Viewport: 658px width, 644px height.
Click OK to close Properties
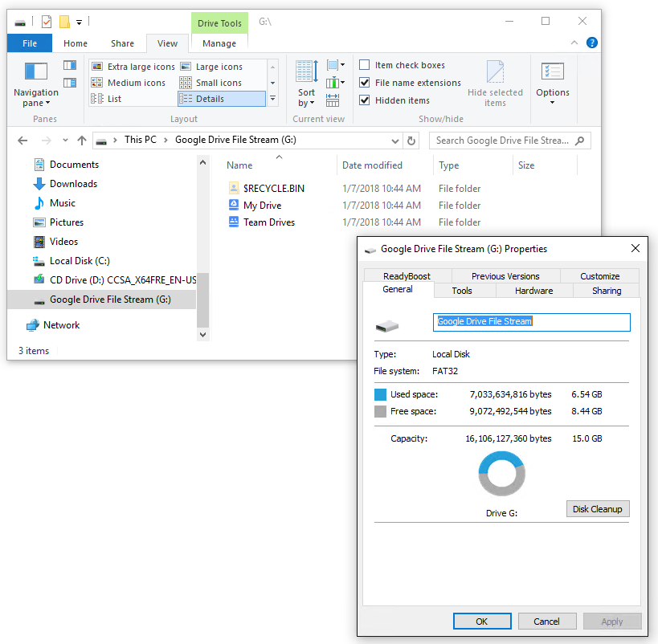[482, 621]
